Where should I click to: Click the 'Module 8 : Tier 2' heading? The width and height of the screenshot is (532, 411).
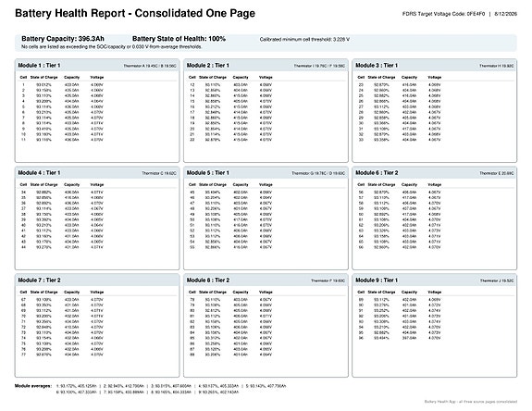click(208, 280)
